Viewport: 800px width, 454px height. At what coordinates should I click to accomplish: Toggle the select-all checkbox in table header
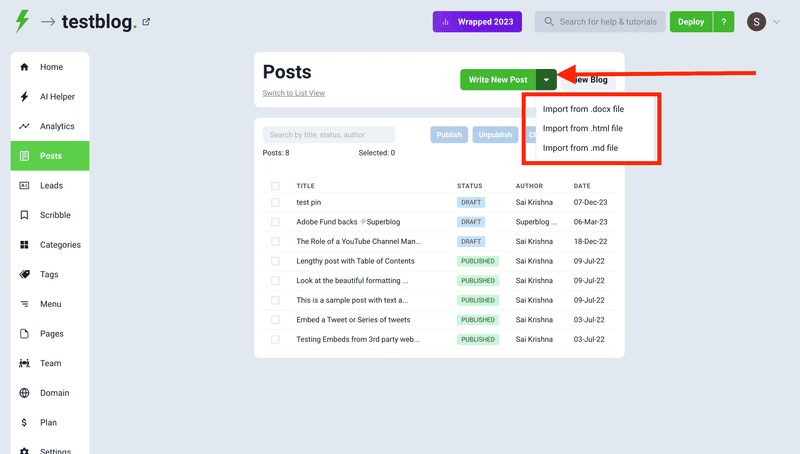click(x=275, y=186)
